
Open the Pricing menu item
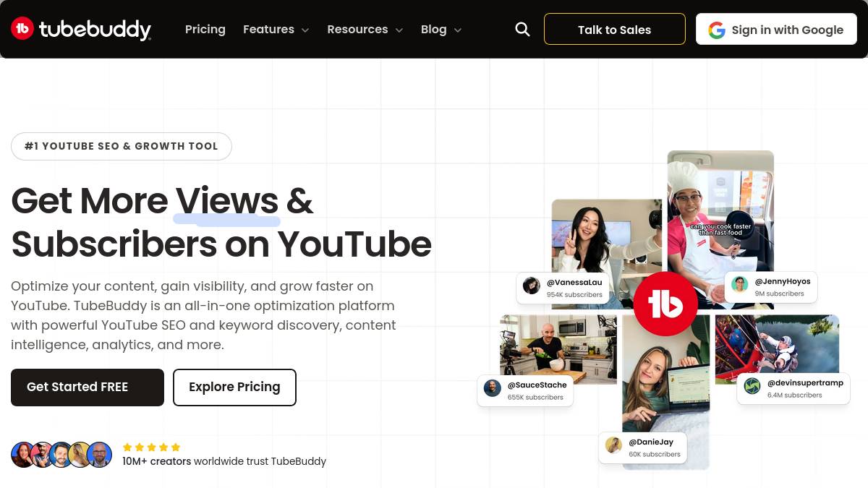tap(205, 30)
